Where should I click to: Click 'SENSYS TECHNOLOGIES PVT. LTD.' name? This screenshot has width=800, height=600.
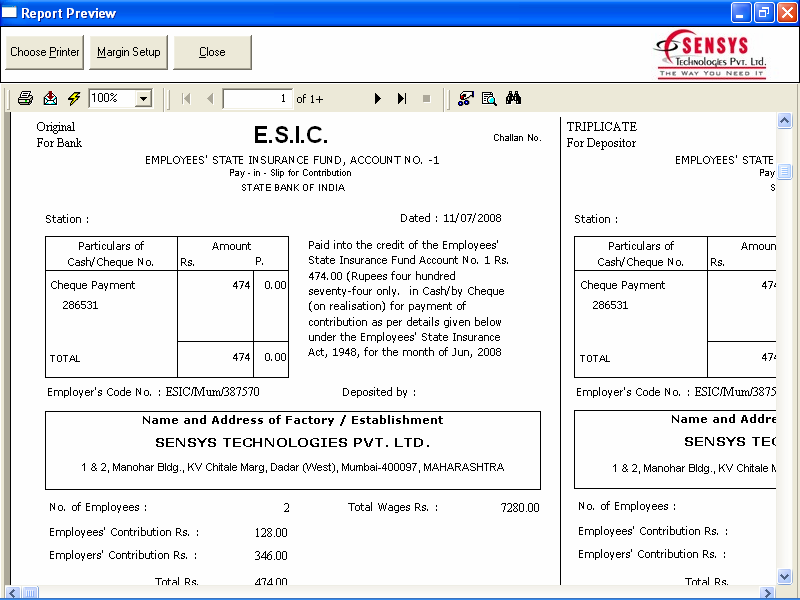[293, 442]
